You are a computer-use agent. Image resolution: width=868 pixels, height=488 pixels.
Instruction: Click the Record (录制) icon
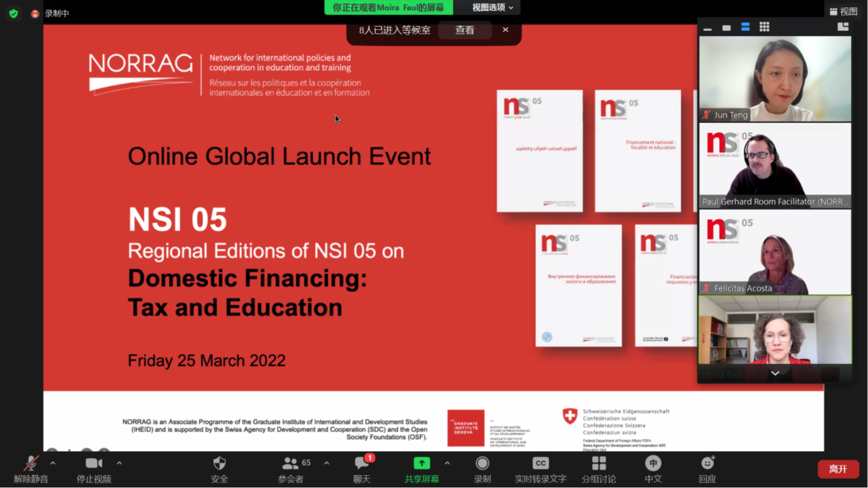pyautogui.click(x=482, y=463)
